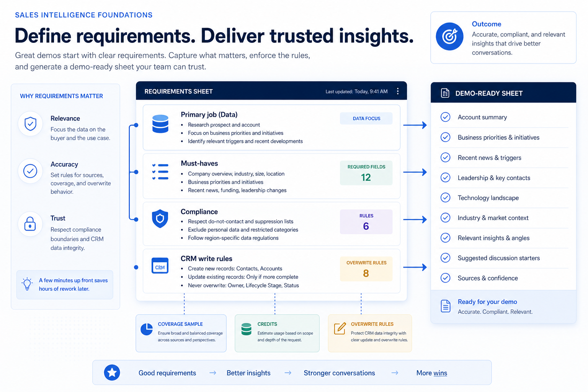Toggle Relevant insights & angles check
The width and height of the screenshot is (588, 392).
click(x=446, y=238)
